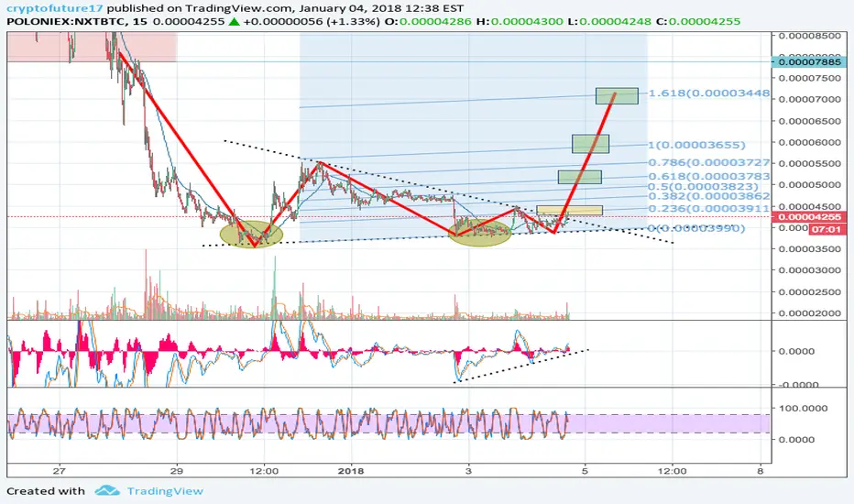Click the open value O:0.00004286
The image size is (854, 504).
tap(428, 22)
